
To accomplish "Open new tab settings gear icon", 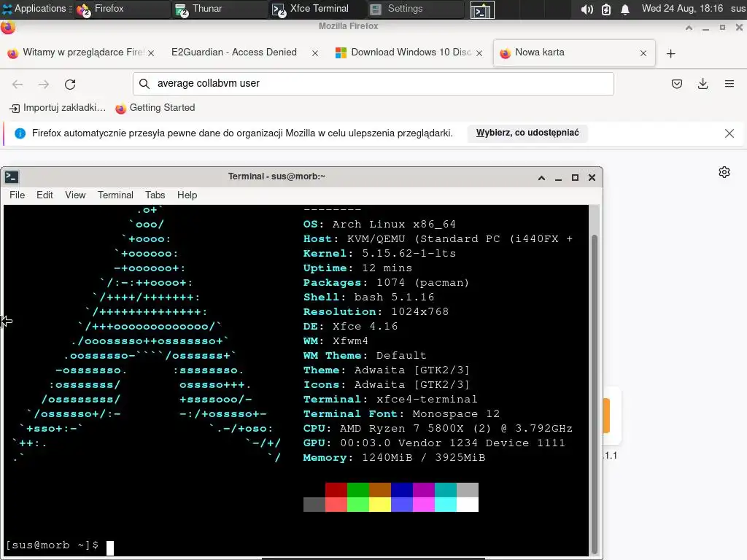I will click(724, 172).
